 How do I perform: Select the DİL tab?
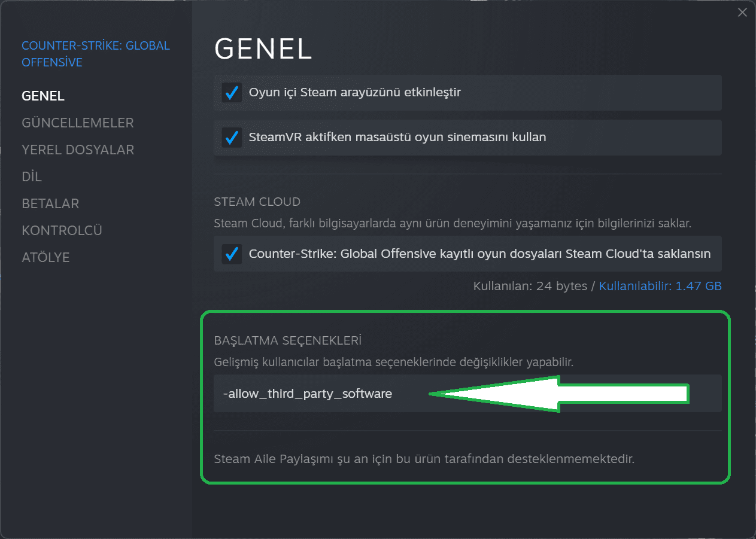click(x=32, y=176)
